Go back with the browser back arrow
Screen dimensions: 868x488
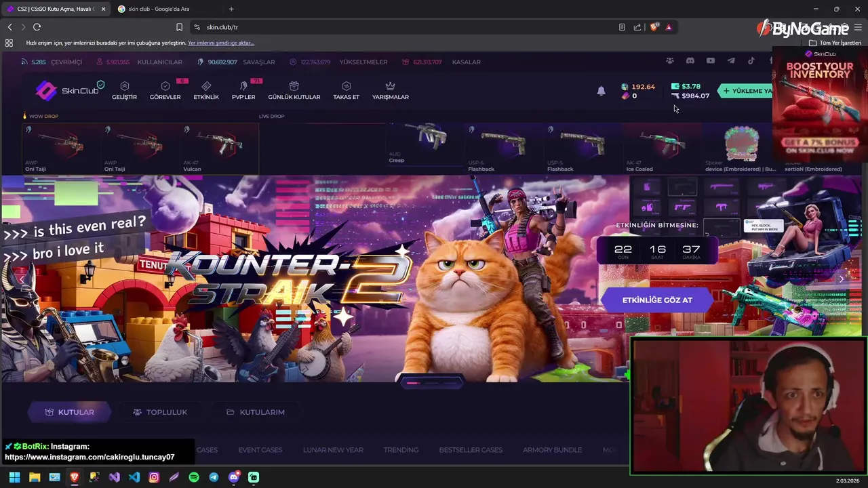click(9, 27)
